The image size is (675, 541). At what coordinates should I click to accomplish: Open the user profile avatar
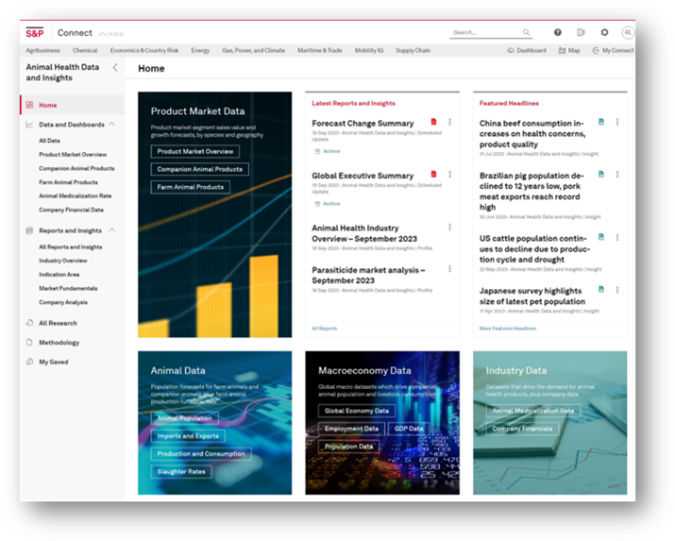[x=628, y=32]
